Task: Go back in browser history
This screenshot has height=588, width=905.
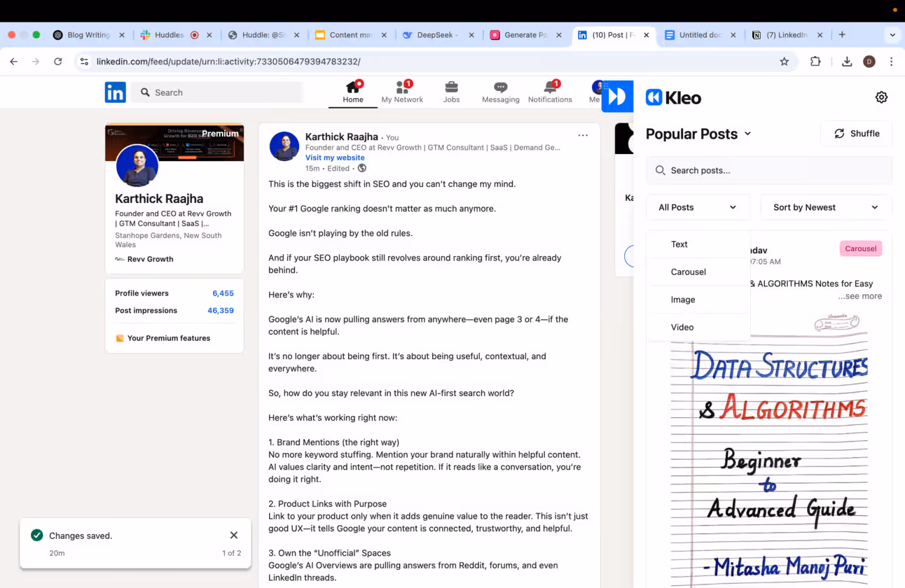Action: (x=13, y=62)
